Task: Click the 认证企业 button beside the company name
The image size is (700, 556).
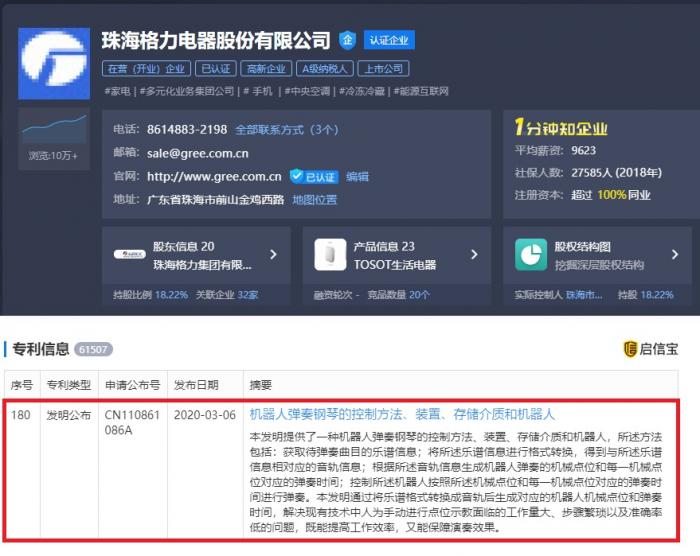Action: coord(389,40)
